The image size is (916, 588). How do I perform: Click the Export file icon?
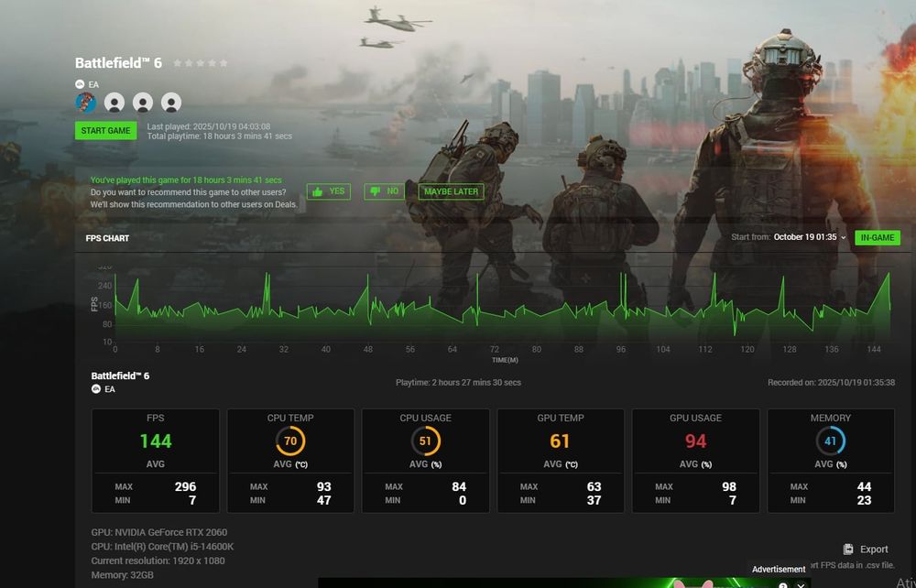click(x=848, y=549)
